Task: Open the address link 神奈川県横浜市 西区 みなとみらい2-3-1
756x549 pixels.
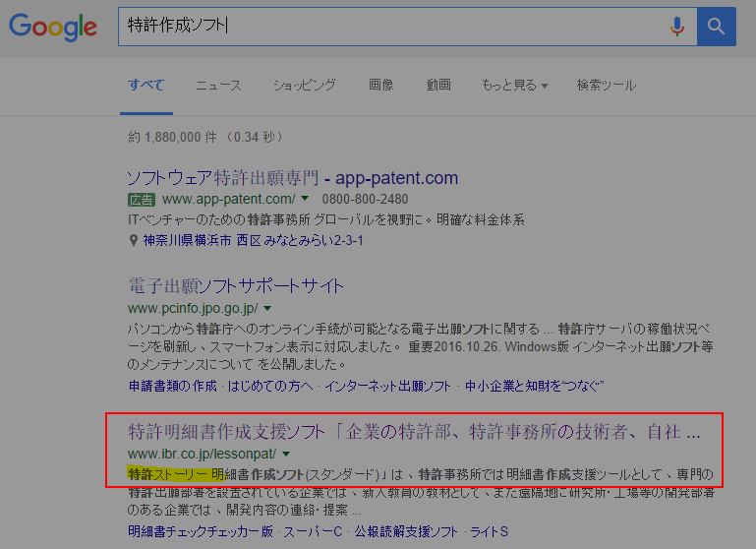Action: 253,240
